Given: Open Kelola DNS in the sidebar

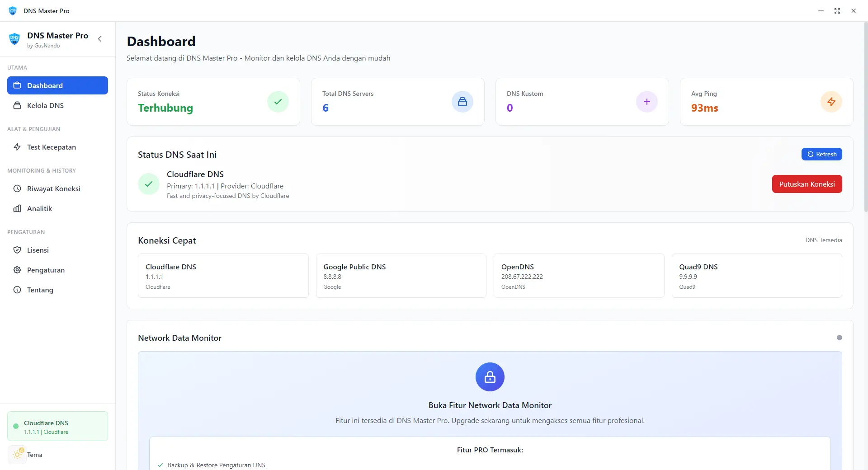Looking at the screenshot, I should pos(57,105).
